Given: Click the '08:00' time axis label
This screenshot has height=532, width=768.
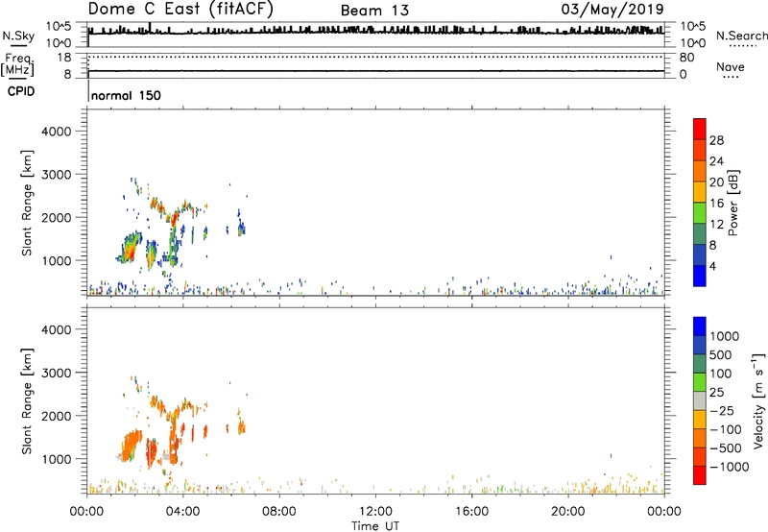Looking at the screenshot, I should [x=279, y=512].
